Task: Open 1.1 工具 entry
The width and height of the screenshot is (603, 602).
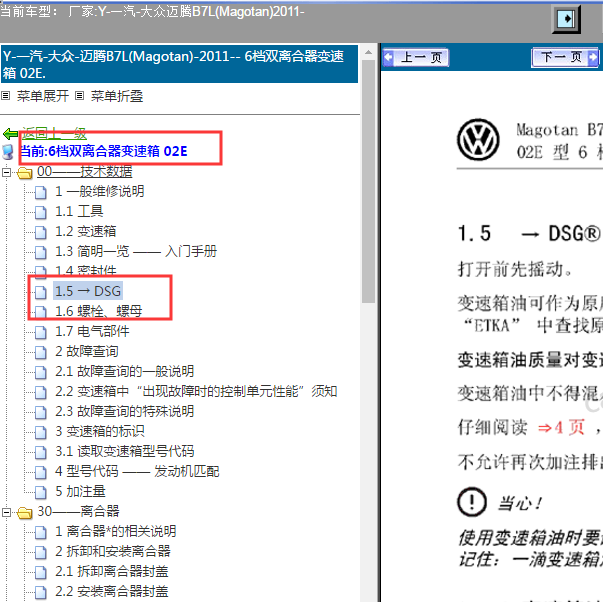Action: (x=79, y=211)
